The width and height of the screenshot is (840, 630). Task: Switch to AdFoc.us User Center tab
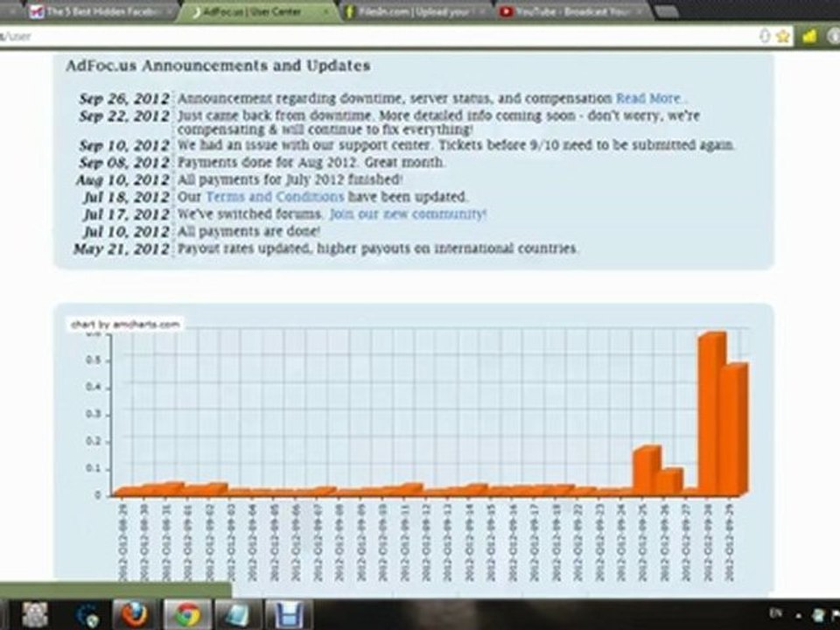coord(257,11)
